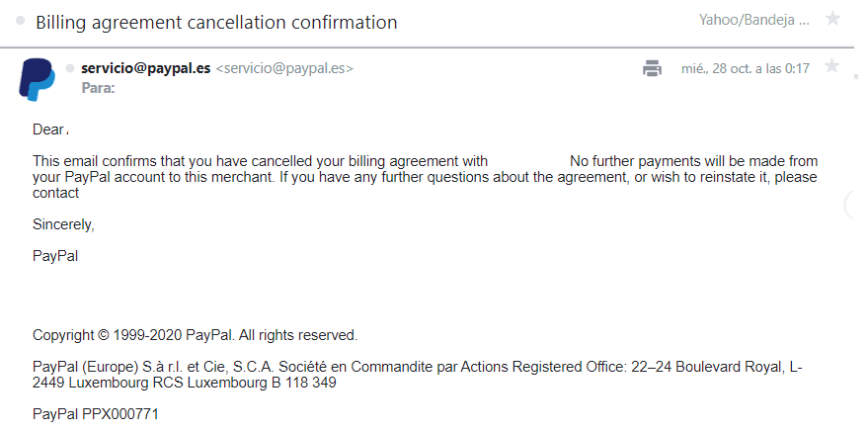Click the PayPal signature text
Viewport: 868px width, 432px height.
[55, 256]
